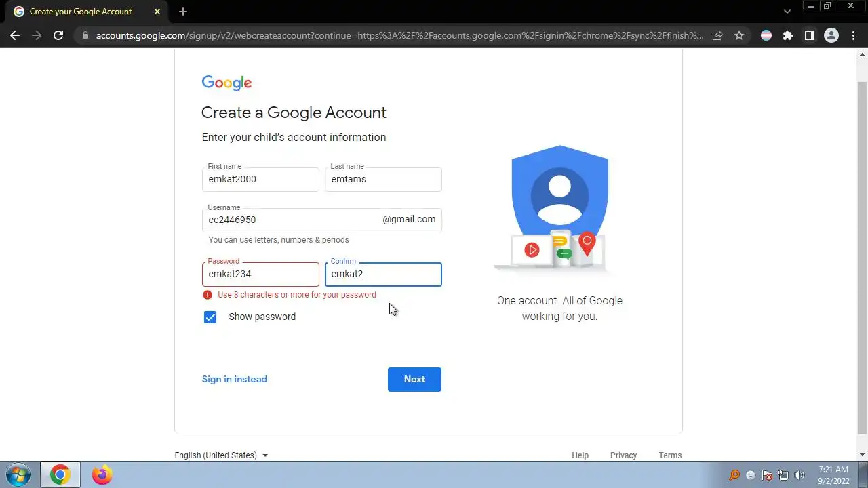
Task: Click the browser address bar URL
Action: [399, 35]
